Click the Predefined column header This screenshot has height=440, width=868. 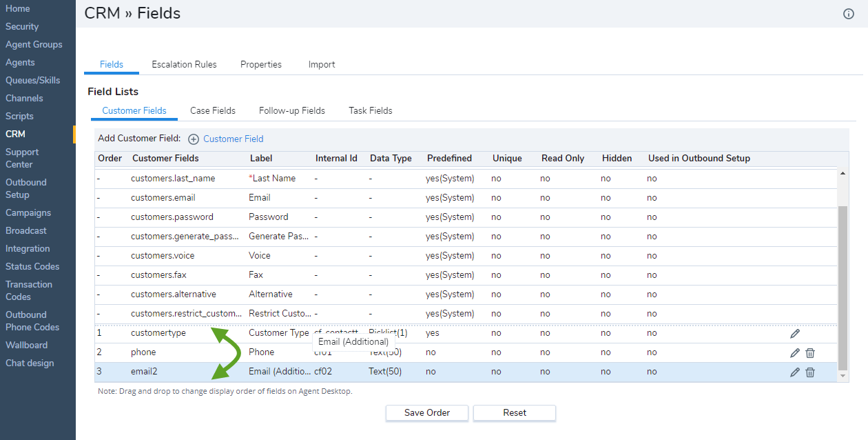tap(449, 159)
